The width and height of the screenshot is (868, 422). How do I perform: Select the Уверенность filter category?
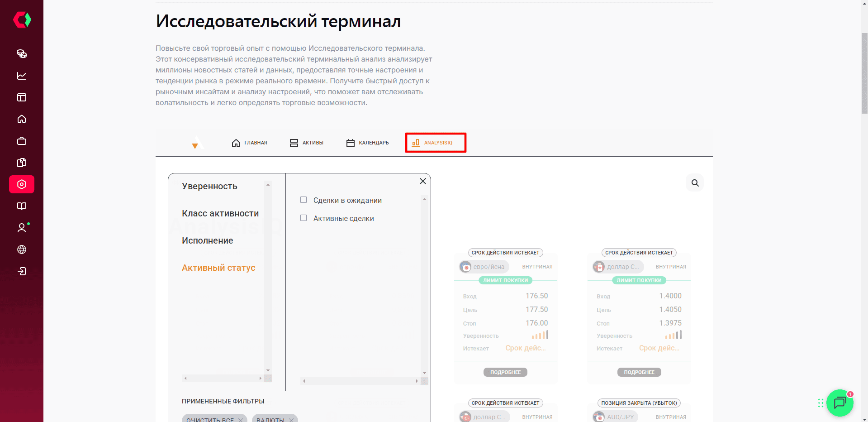[209, 186]
